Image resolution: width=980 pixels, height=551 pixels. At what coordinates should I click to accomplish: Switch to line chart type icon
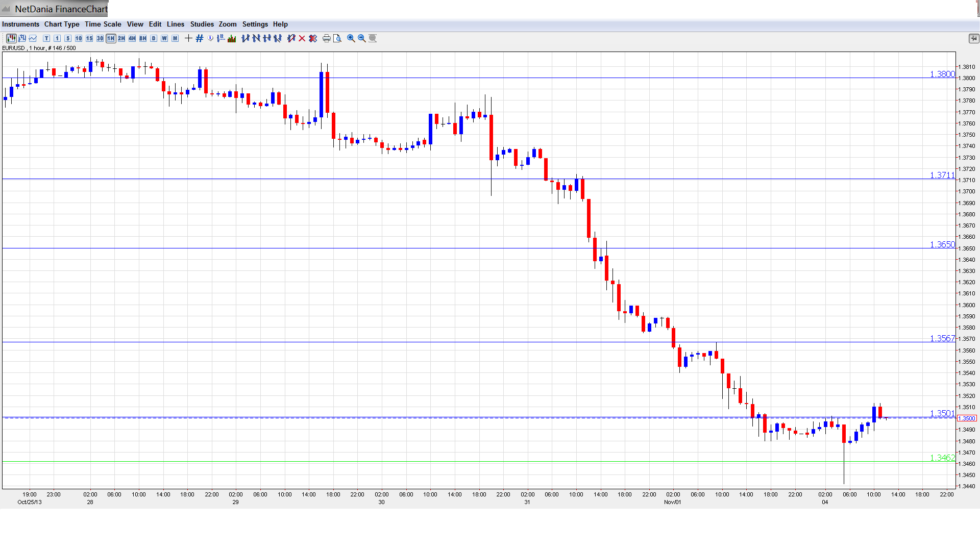click(x=33, y=38)
